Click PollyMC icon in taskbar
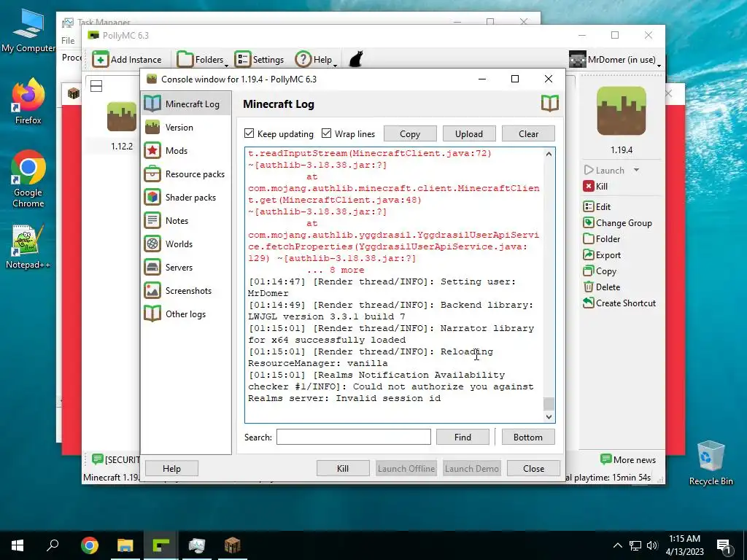The height and width of the screenshot is (560, 747). pos(161,545)
